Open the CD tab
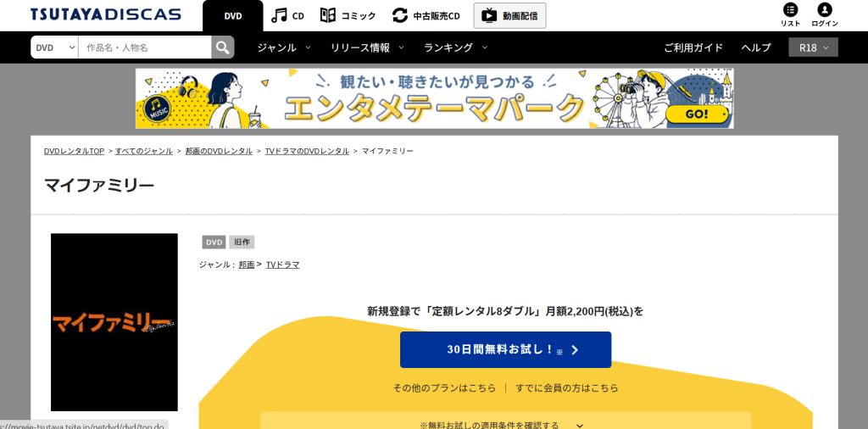The width and height of the screenshot is (868, 429). click(288, 15)
